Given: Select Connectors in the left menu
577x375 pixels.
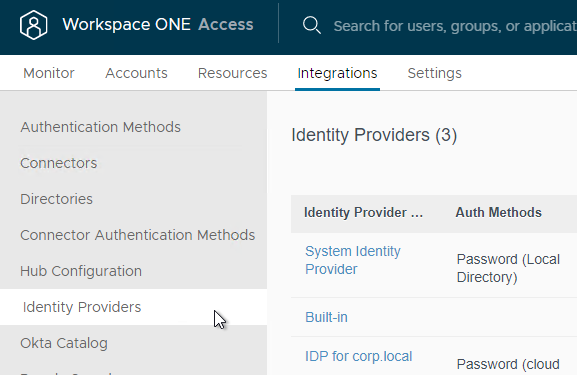Looking at the screenshot, I should [x=59, y=163].
